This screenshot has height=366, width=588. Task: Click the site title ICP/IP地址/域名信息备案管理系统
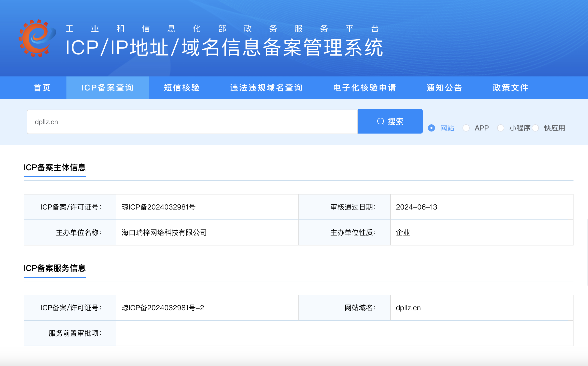point(224,48)
